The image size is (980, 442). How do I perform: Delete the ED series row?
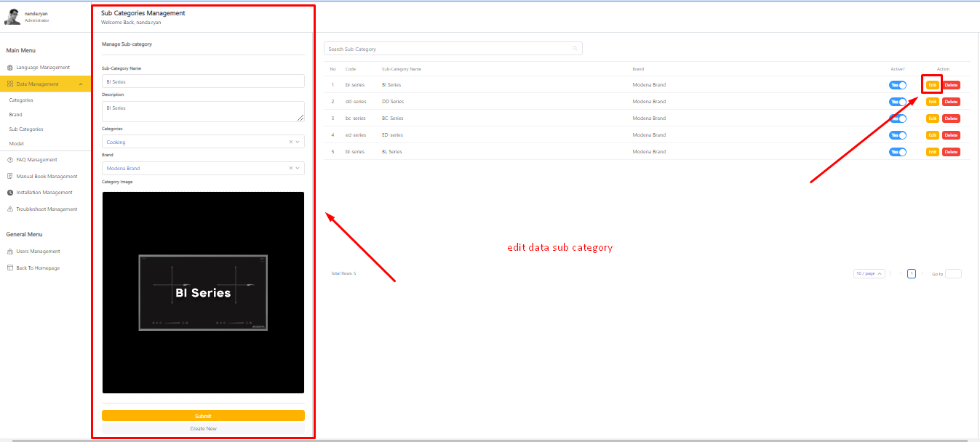click(x=951, y=135)
